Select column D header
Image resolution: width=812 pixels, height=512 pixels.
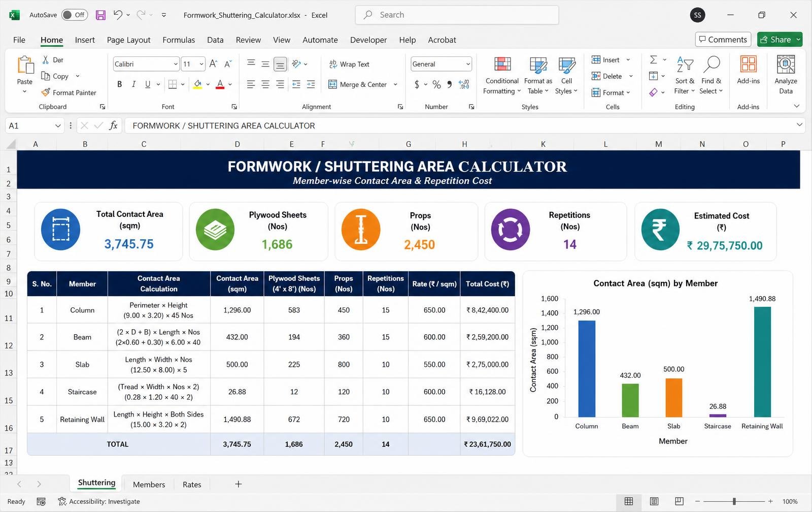tap(237, 144)
